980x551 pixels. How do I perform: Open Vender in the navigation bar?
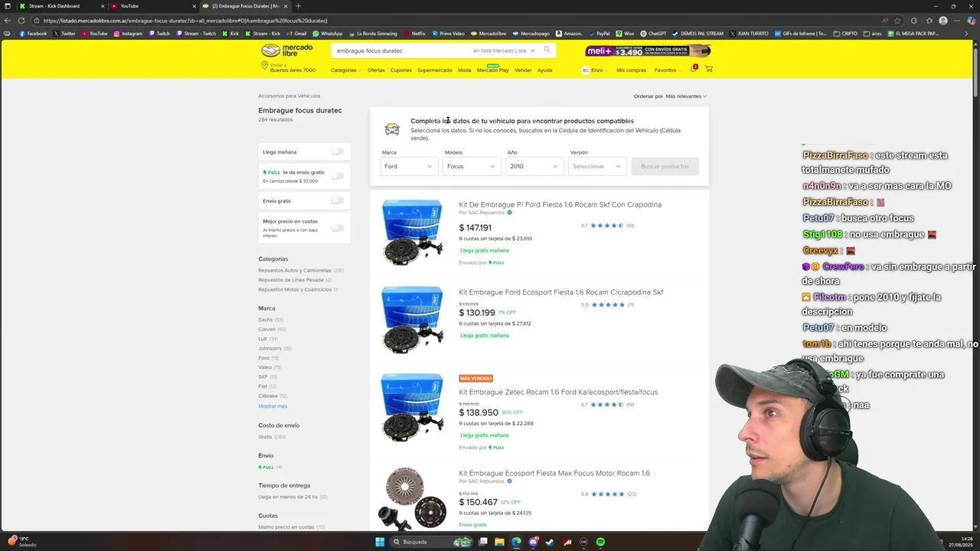tap(523, 70)
